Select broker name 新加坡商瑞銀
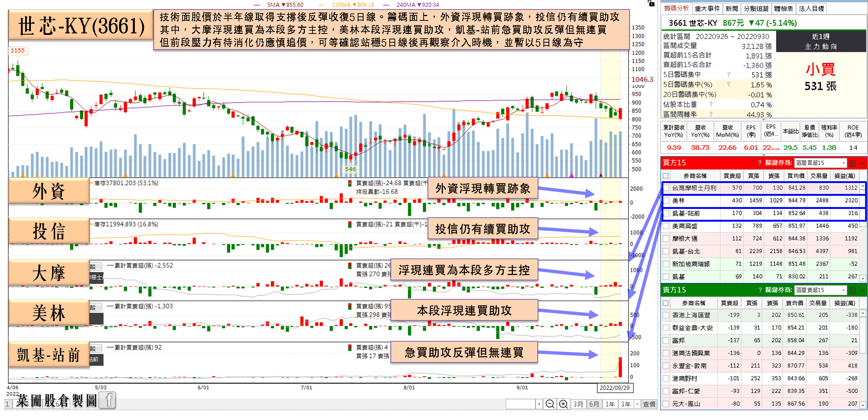Image resolution: width=868 pixels, height=420 pixels. (x=691, y=264)
